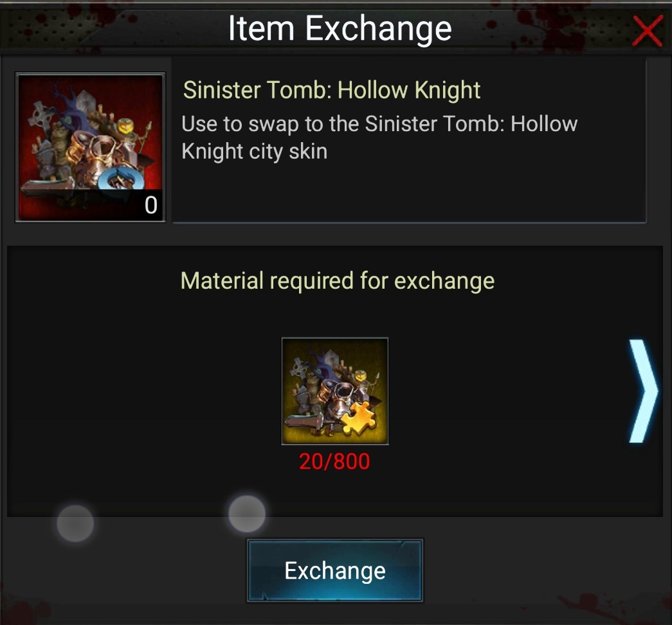Tap the Item Exchange header title
Image resolution: width=672 pixels, height=625 pixels.
pos(340,28)
